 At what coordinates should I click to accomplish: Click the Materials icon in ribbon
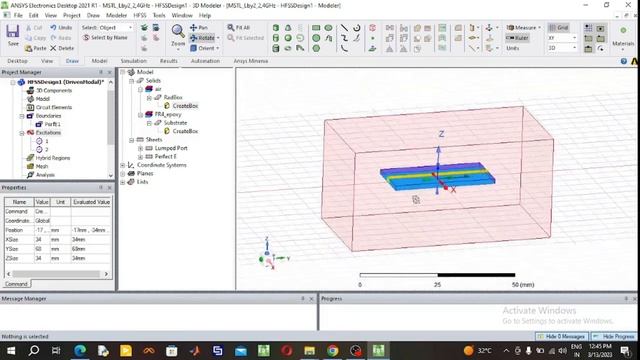click(x=623, y=31)
